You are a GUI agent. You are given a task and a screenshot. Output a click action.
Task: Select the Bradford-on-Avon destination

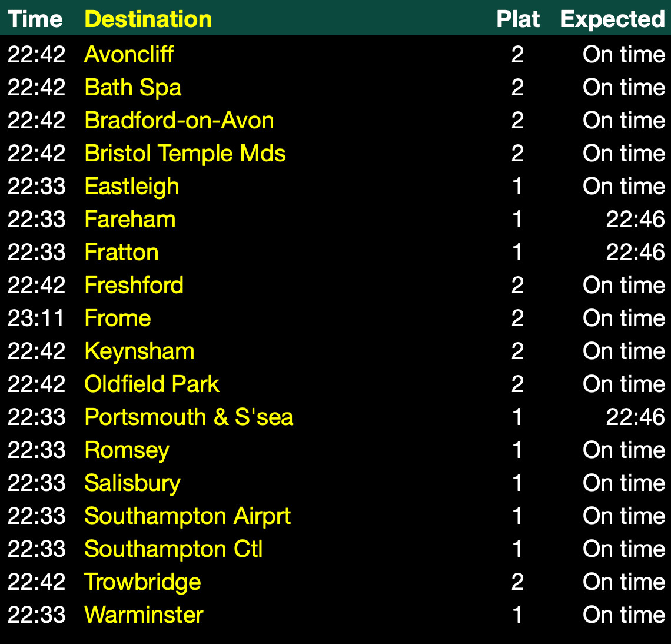tap(179, 121)
